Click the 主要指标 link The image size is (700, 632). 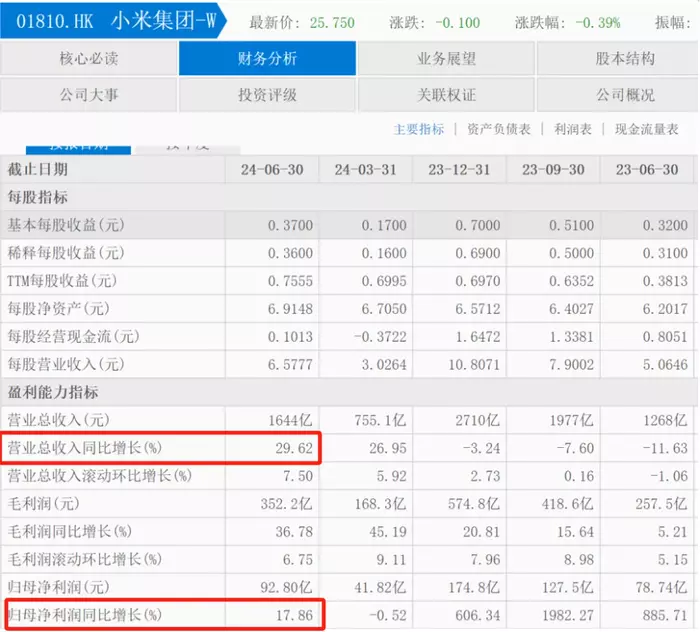[x=419, y=129]
